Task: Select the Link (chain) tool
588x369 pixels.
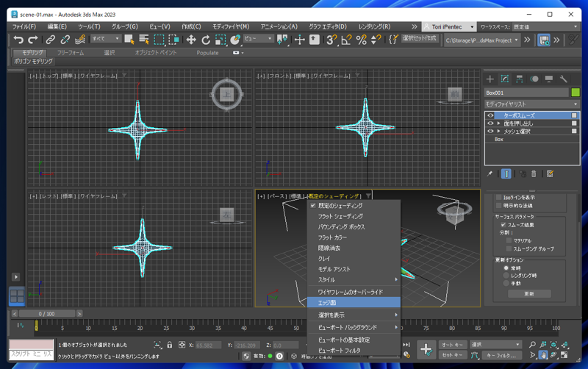Action: [x=50, y=40]
